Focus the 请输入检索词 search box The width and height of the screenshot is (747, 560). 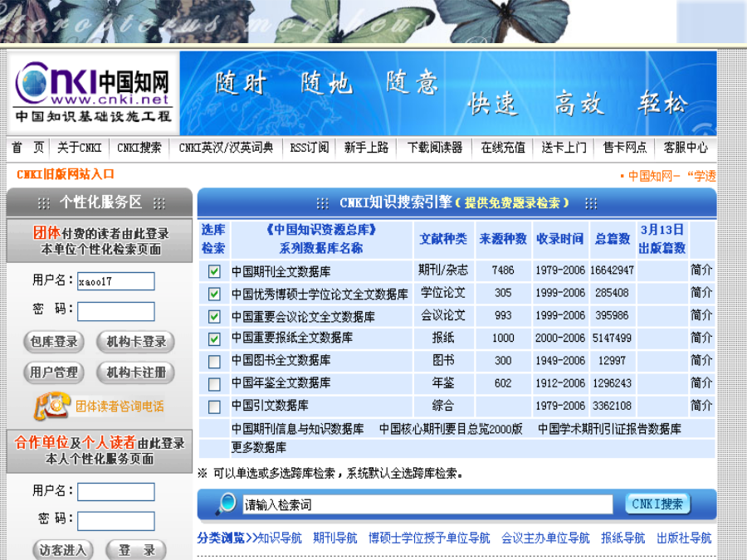coord(427,504)
